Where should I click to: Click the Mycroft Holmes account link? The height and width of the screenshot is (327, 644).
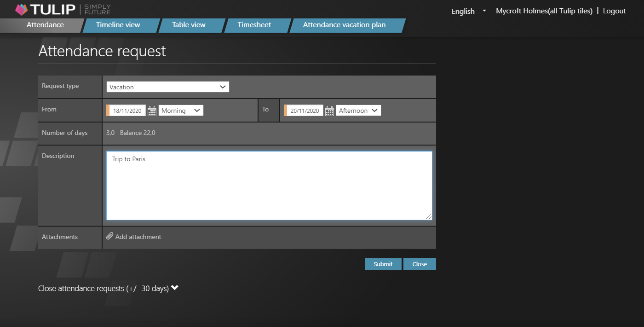click(544, 11)
